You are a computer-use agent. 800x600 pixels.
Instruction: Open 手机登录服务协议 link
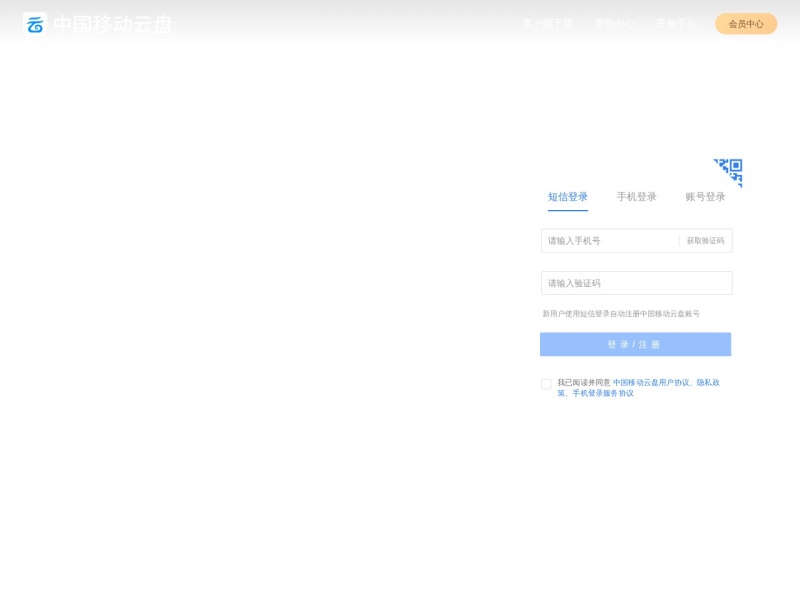pos(603,393)
